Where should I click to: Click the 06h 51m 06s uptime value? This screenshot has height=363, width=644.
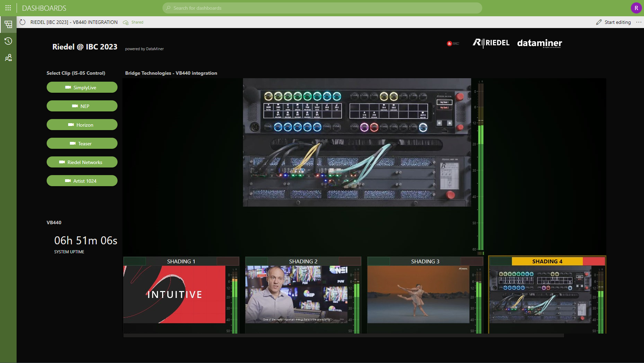tap(86, 241)
